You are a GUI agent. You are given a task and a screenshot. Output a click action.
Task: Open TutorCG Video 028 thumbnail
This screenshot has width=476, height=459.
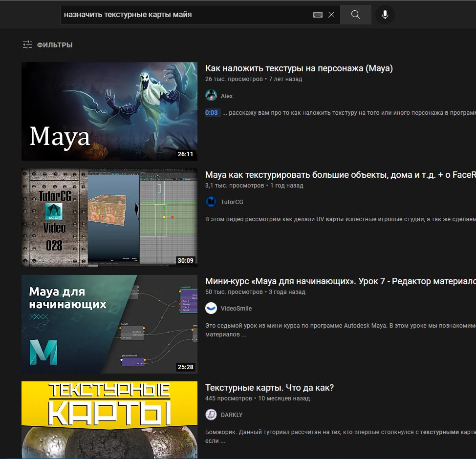tap(109, 217)
